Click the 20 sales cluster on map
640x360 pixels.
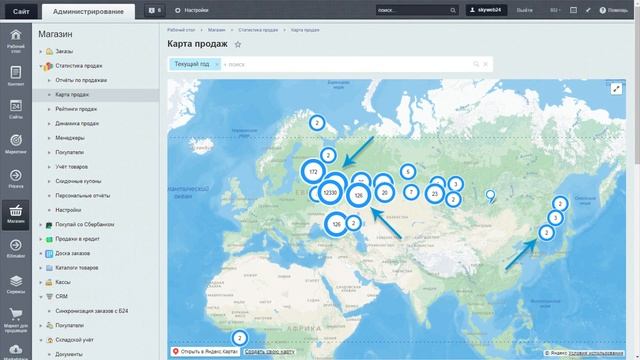tap(384, 193)
